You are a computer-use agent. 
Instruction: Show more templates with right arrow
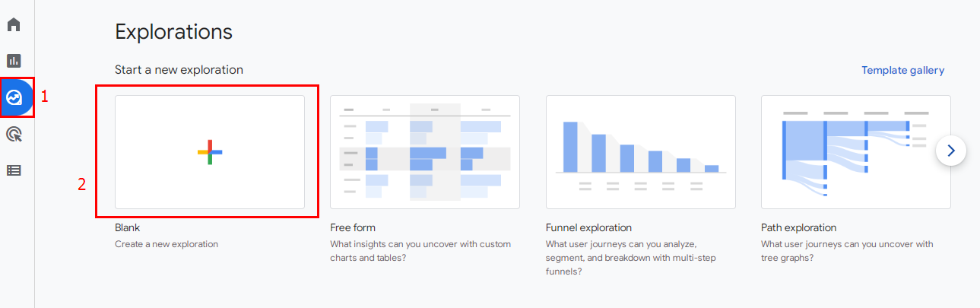tap(951, 151)
